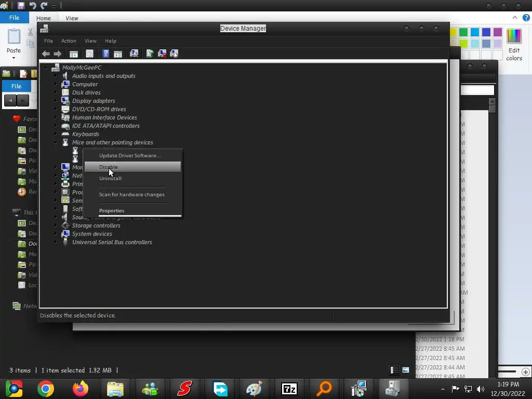
Task: Expand the Disk drives node
Action: pyautogui.click(x=56, y=92)
